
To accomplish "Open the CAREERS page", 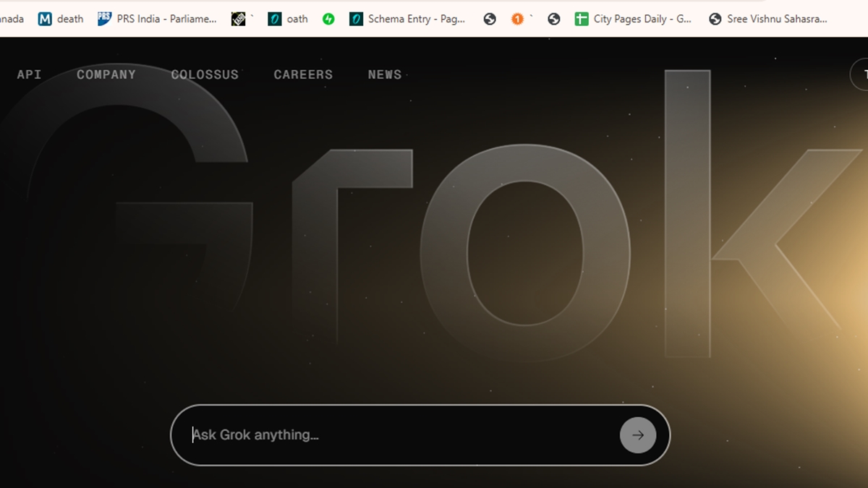I will tap(303, 74).
